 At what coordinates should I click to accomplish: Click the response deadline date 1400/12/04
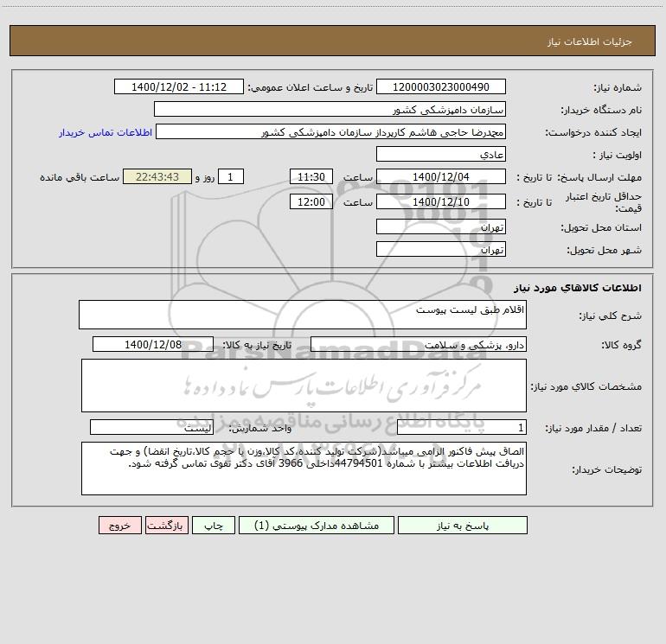click(441, 176)
